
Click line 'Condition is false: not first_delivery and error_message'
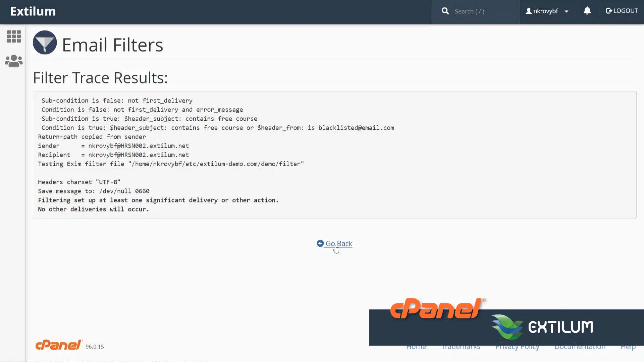(x=142, y=110)
